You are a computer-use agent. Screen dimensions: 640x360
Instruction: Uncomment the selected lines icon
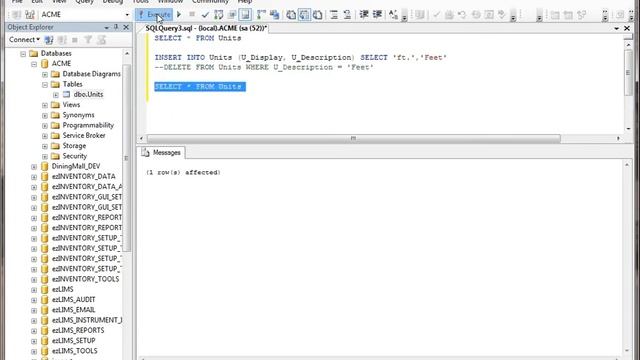(x=347, y=15)
